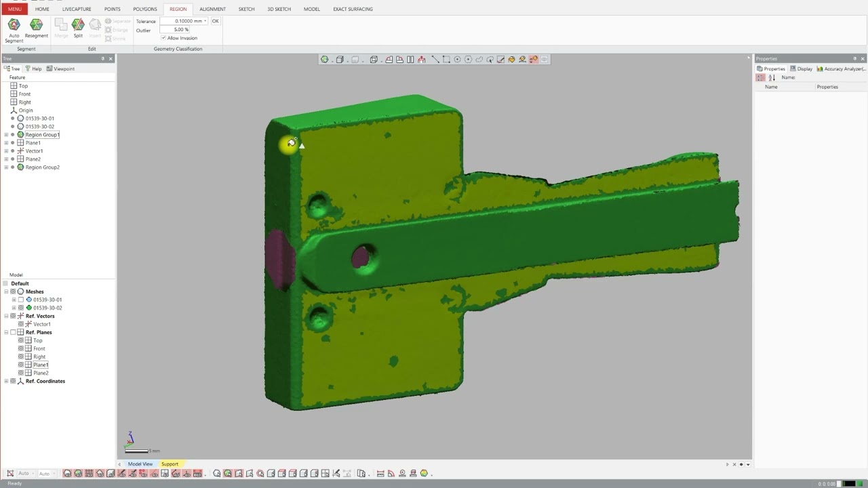Show mesh 01539-30-01 using its visibility box

tap(20, 300)
